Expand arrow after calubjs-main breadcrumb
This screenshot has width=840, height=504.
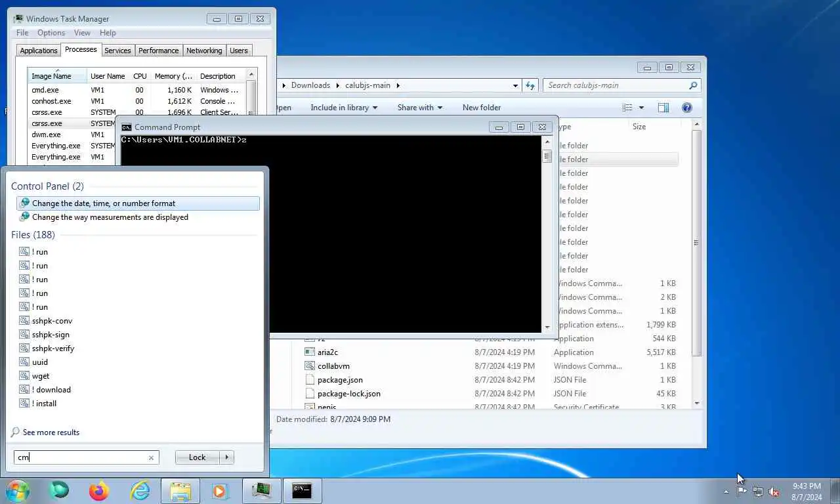click(398, 85)
